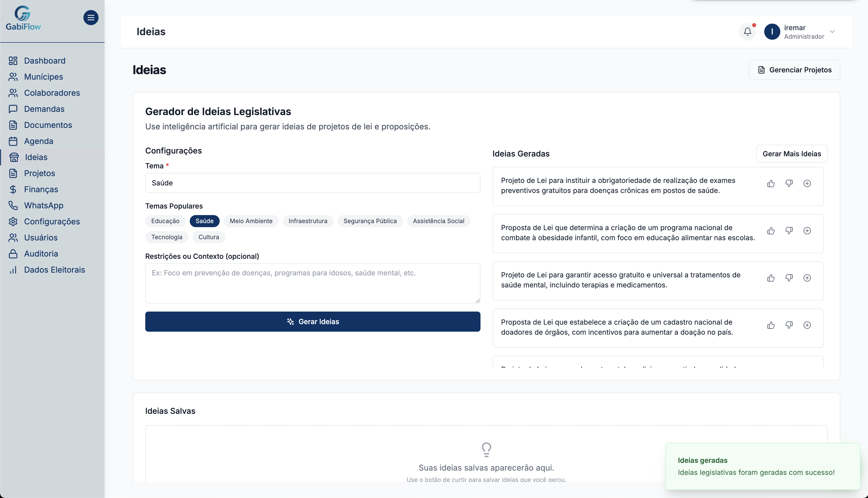Viewport: 868px width, 498px height.
Task: Click the Gerar Ideias button
Action: 312,322
